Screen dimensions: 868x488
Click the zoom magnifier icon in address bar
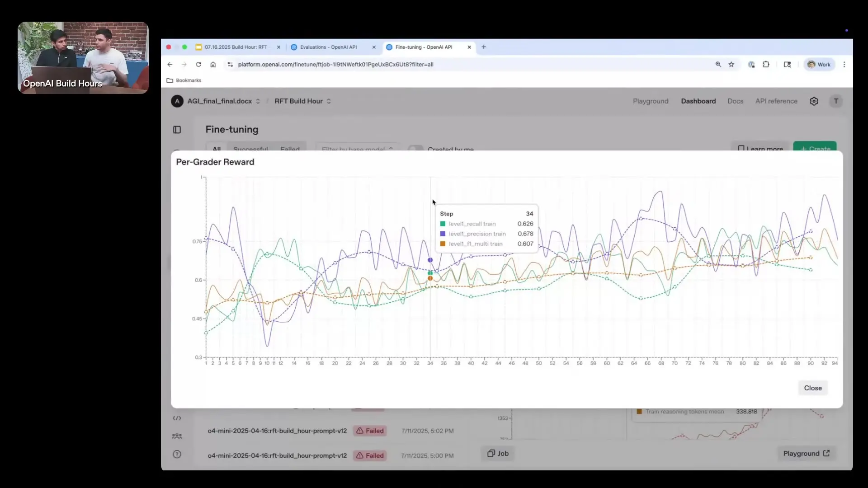coord(718,65)
